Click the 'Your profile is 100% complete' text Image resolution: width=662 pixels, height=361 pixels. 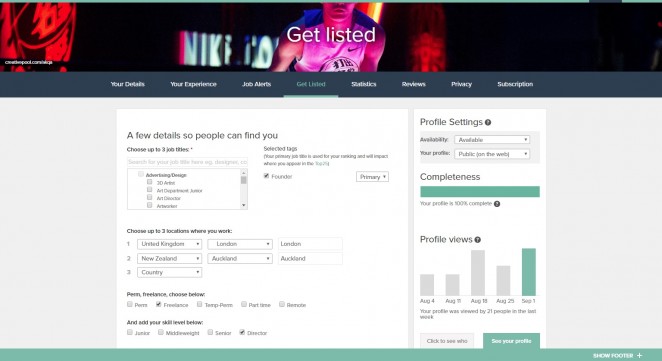tap(456, 204)
